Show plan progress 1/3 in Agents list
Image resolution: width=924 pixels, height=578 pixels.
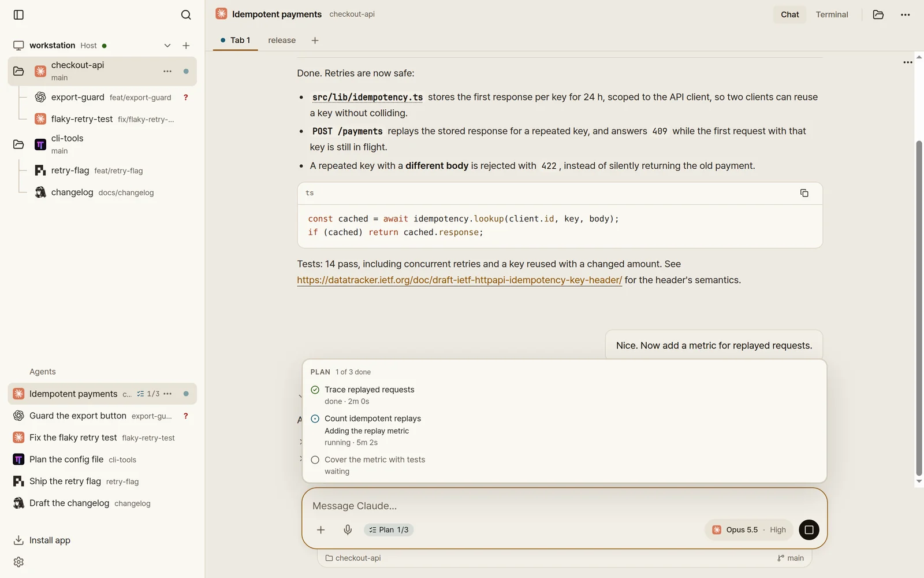tap(148, 394)
